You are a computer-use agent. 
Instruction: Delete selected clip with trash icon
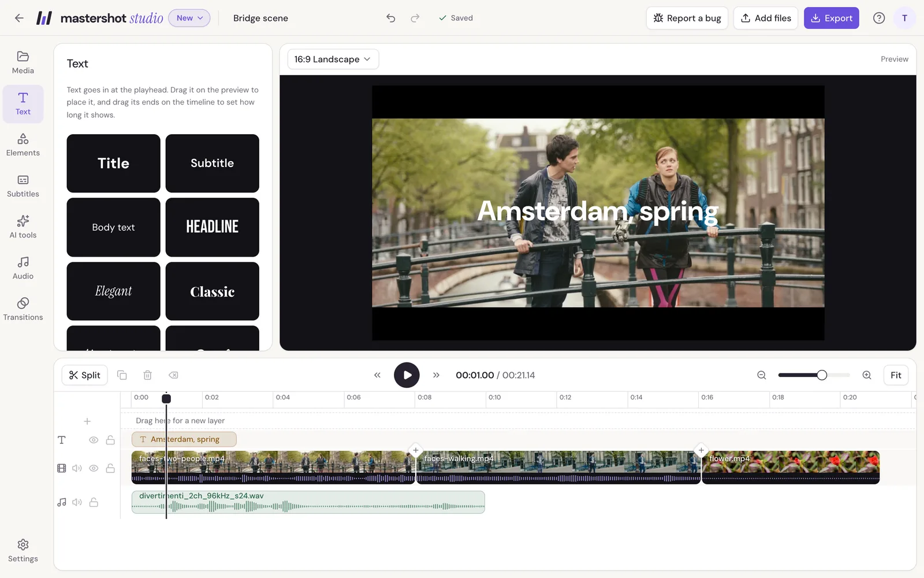[147, 375]
